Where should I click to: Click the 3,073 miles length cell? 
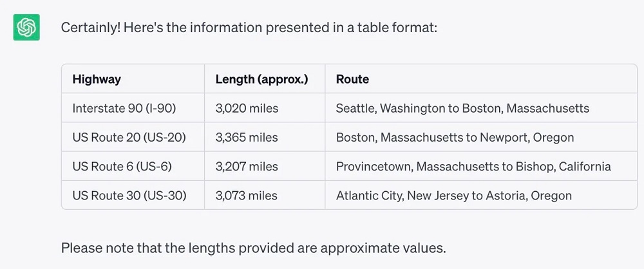tap(247, 195)
